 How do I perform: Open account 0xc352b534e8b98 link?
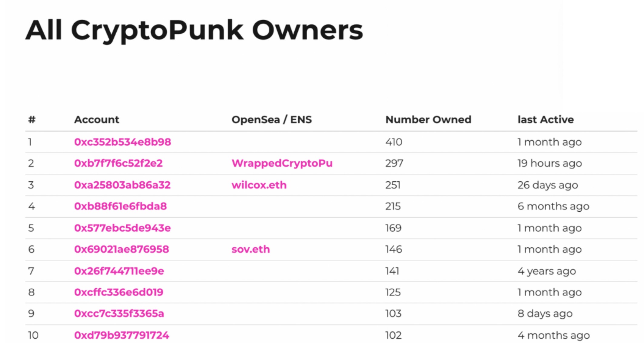coord(122,142)
